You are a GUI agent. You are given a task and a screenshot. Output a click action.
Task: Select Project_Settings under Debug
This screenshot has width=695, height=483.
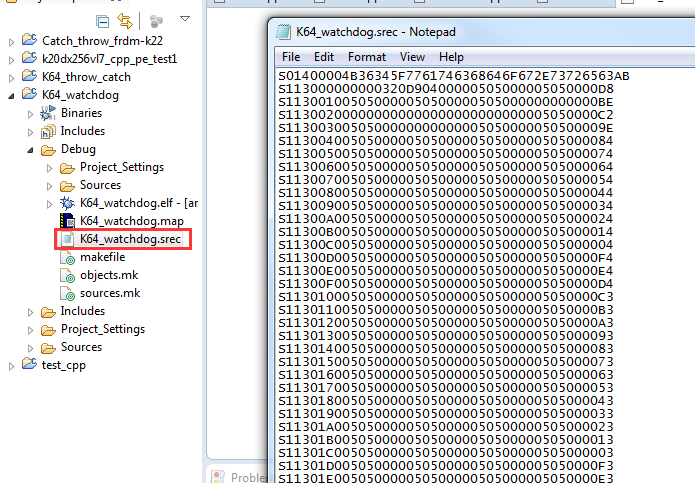point(122,167)
